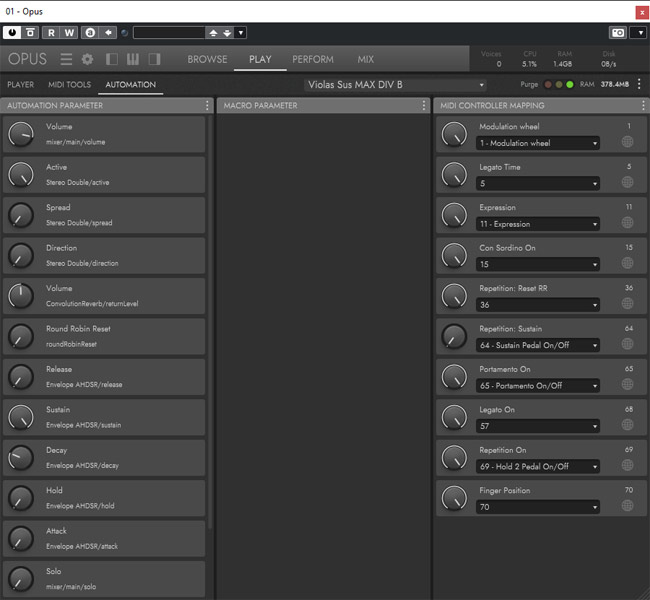Enable automation Read (R) button
Viewport: 650px width, 600px height.
[52, 32]
